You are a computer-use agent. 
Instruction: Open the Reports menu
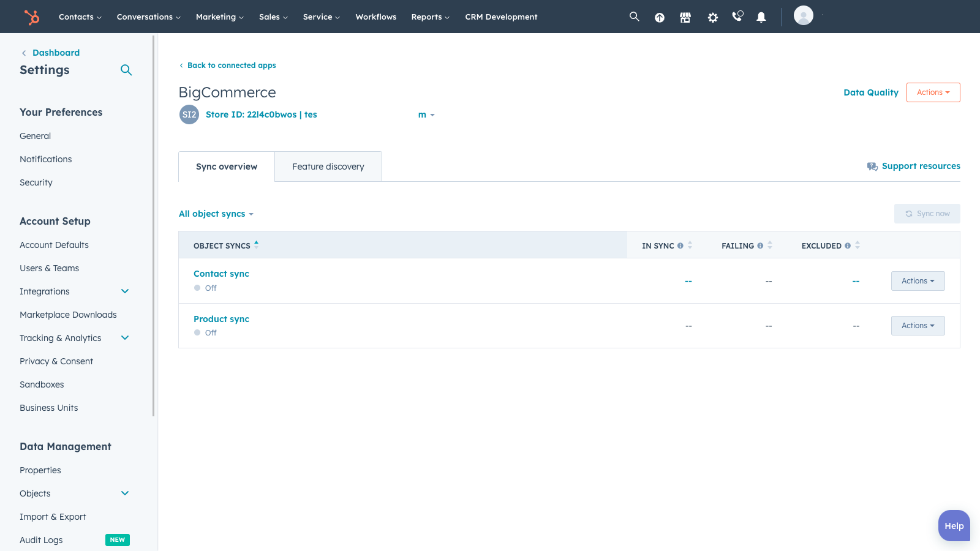[431, 17]
